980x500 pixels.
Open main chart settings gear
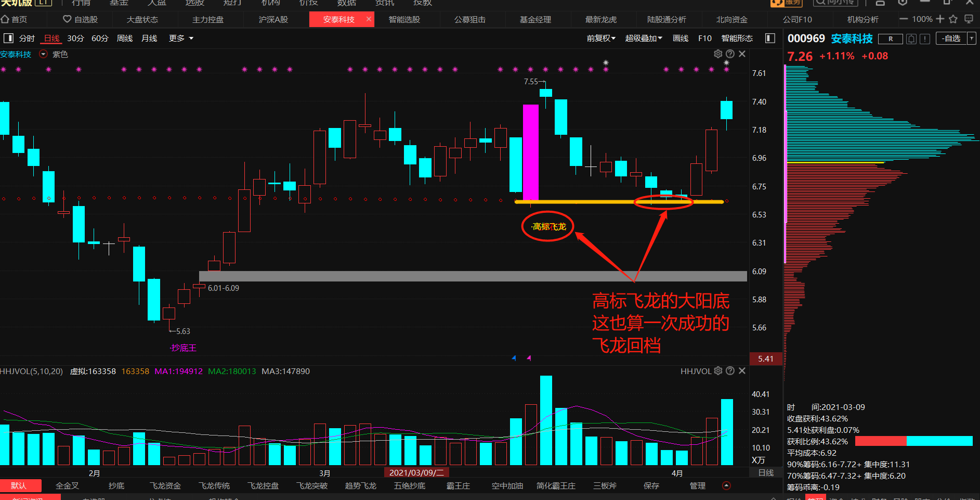[718, 54]
